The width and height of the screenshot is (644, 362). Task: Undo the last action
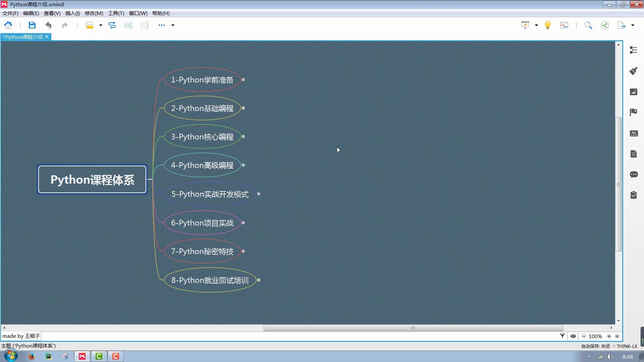tap(49, 25)
